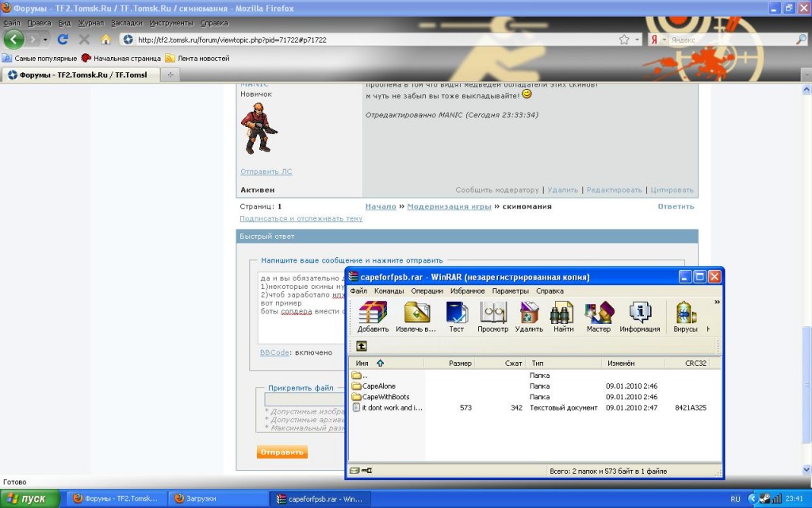Open Firefox Закладки menu
Screen dimensions: 812x508
coord(127,23)
